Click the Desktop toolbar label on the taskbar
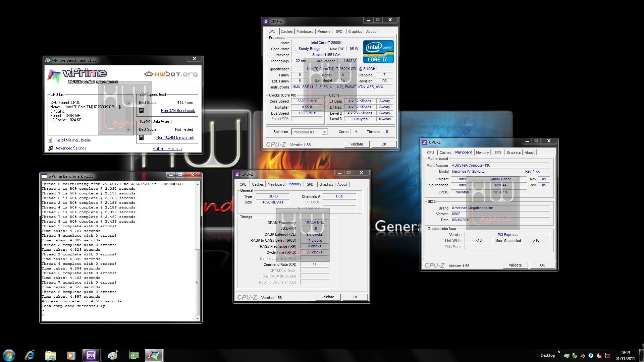This screenshot has width=644, height=362. (548, 355)
